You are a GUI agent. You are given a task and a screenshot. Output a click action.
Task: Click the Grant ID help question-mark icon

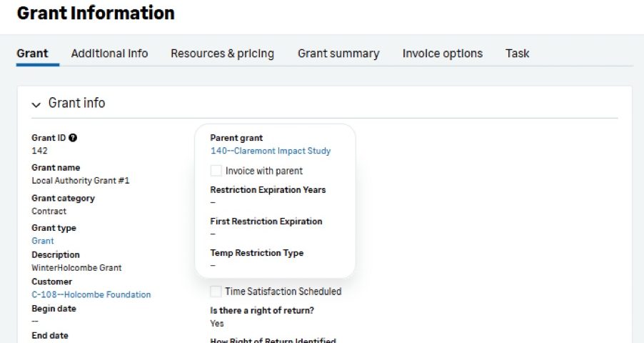click(x=73, y=138)
